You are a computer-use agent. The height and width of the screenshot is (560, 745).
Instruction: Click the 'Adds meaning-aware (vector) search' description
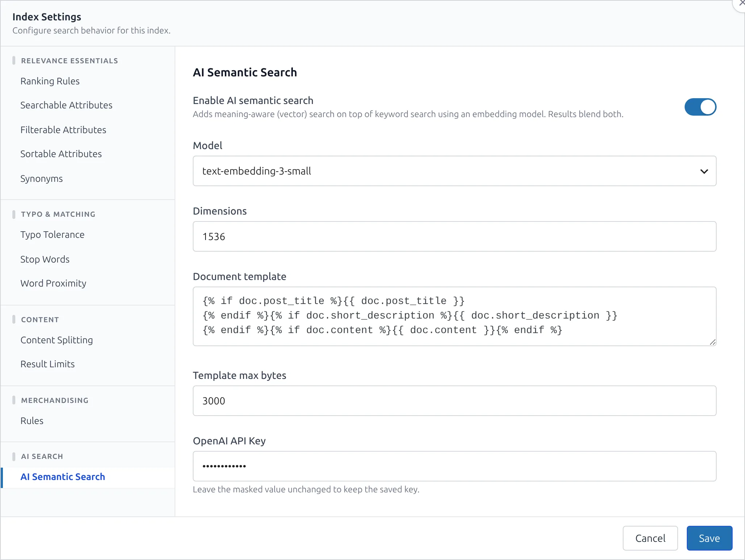408,114
